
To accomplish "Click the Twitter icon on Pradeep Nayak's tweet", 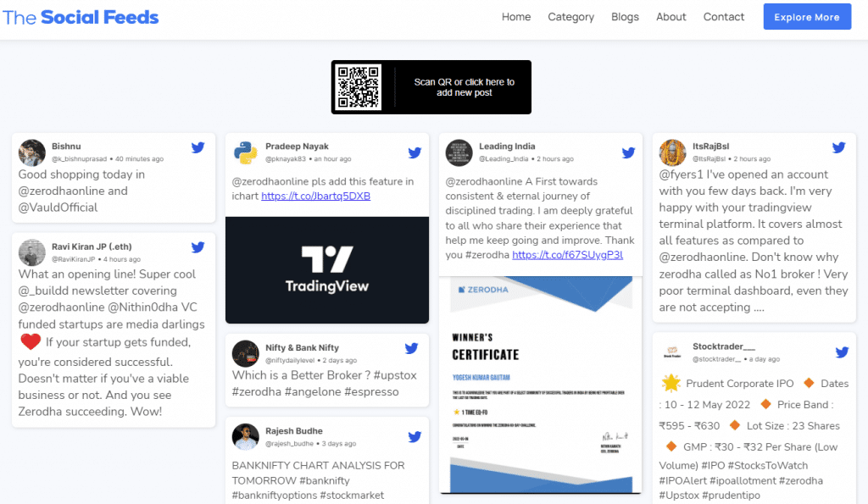I will (x=415, y=152).
